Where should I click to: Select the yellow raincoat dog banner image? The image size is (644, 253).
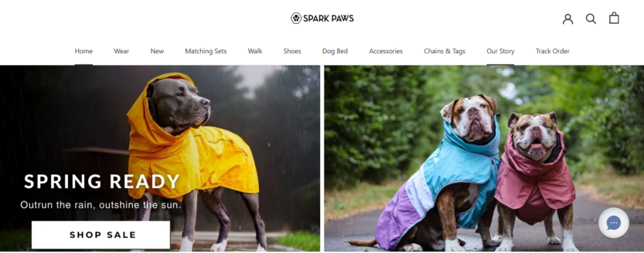[160, 159]
